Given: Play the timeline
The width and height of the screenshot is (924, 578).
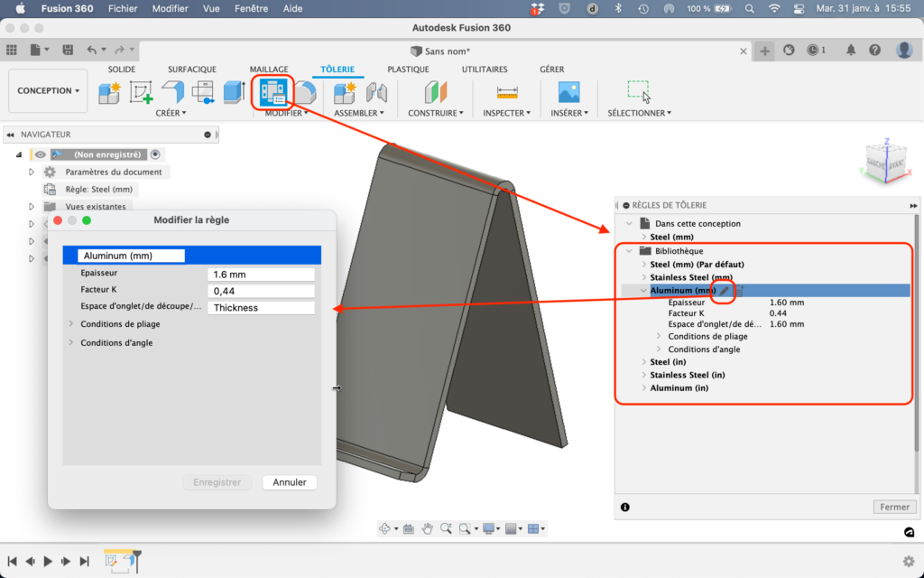Looking at the screenshot, I should tap(48, 562).
